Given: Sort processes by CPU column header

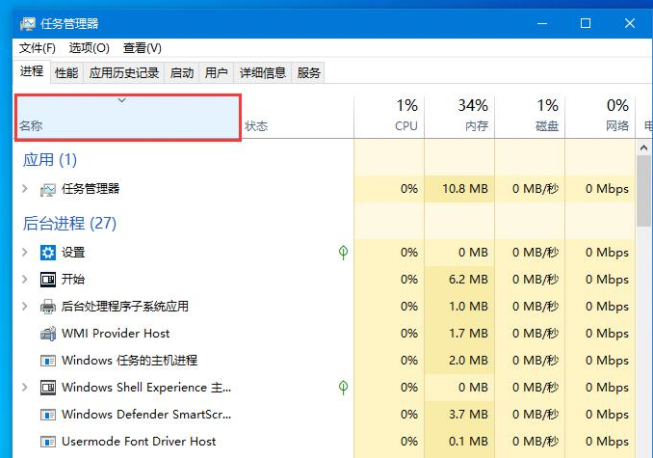Looking at the screenshot, I should click(405, 116).
